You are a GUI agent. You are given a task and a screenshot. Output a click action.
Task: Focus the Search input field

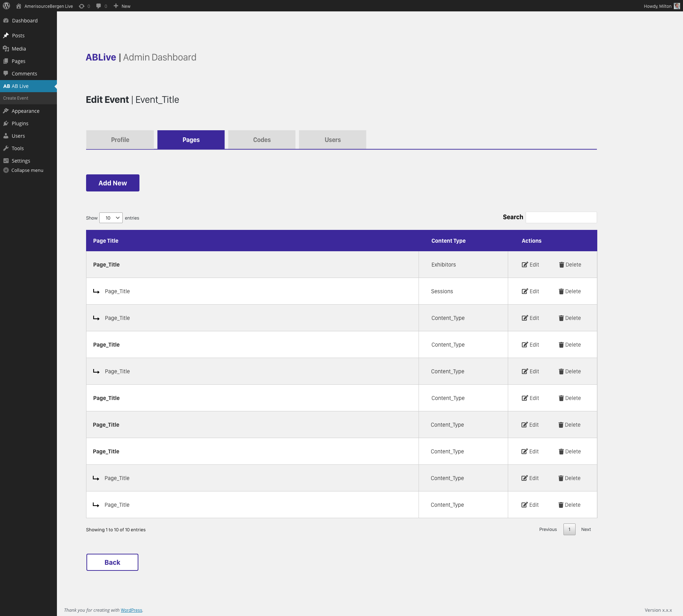[x=561, y=217]
